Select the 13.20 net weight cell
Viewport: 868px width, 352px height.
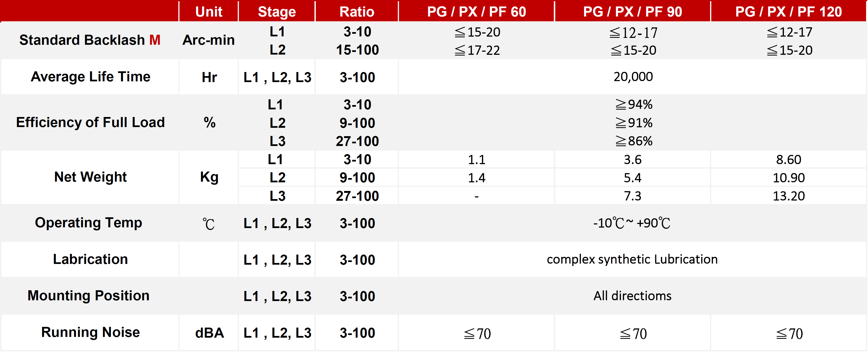[788, 196]
